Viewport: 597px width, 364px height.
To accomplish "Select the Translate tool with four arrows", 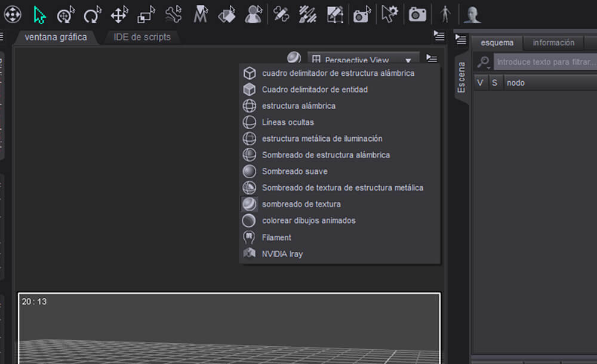I will (x=119, y=15).
